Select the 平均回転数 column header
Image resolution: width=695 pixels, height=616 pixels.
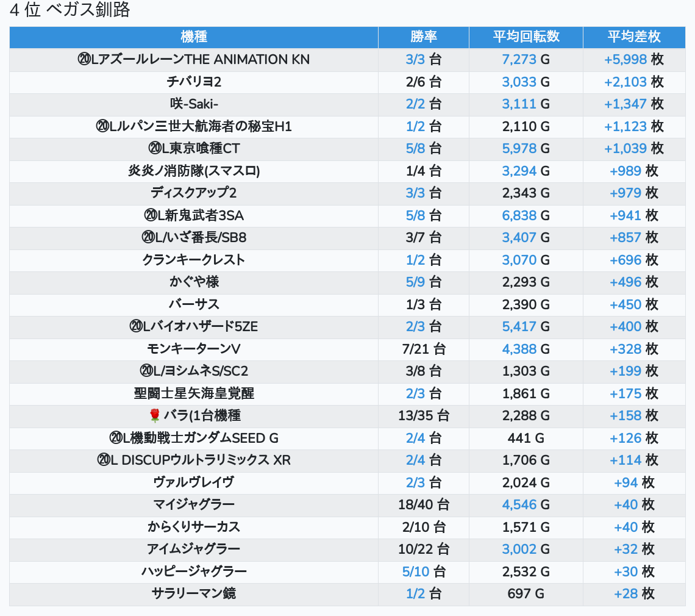(x=526, y=37)
